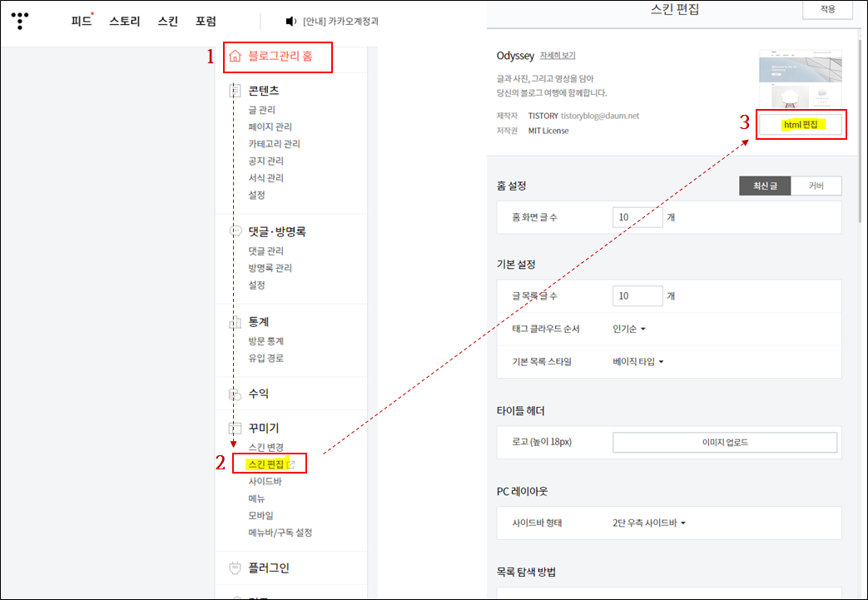Open the 피드 menu
The image size is (868, 600).
tap(82, 21)
